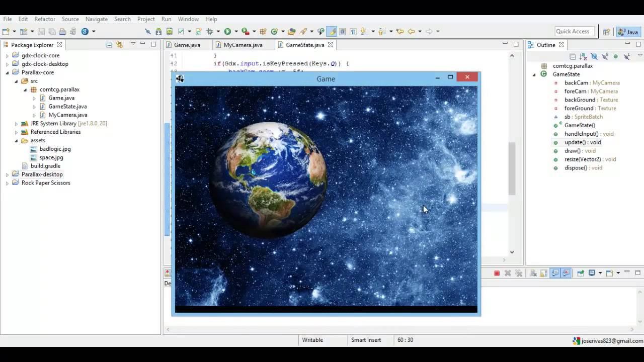The height and width of the screenshot is (362, 644).
Task: Click the Clear Console icon
Action: coord(533,273)
